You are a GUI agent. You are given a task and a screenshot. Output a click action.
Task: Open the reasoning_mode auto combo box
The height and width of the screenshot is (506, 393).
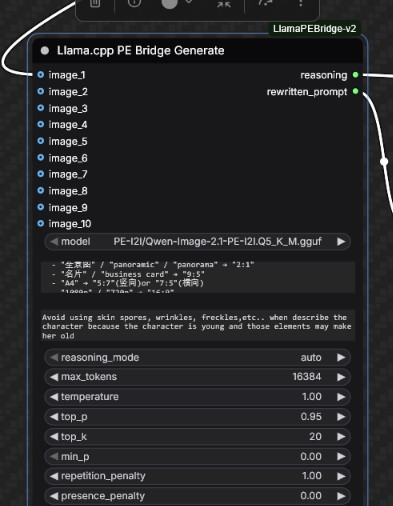197,357
